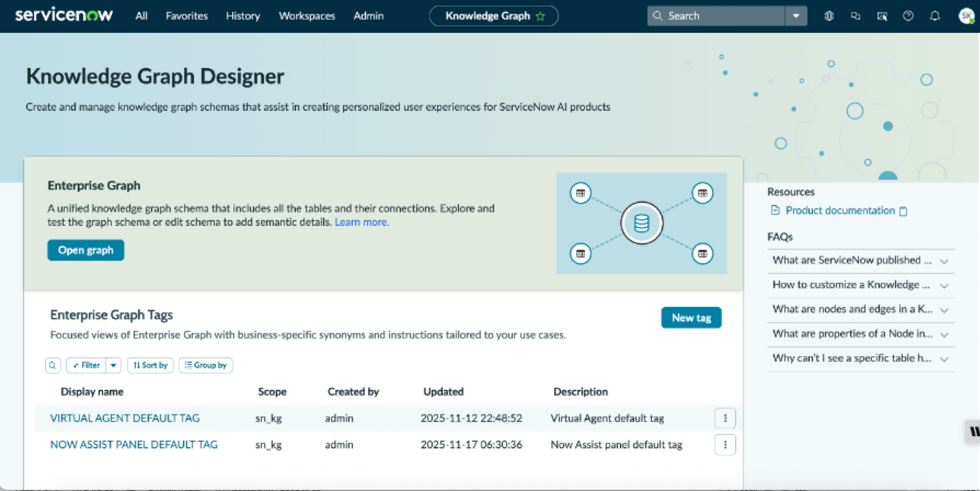Image resolution: width=980 pixels, height=491 pixels.
Task: Click the Created by column header
Action: pyautogui.click(x=353, y=392)
